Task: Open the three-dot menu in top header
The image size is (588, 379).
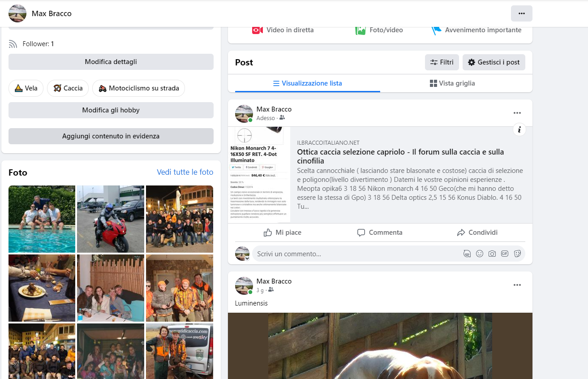Action: (521, 13)
